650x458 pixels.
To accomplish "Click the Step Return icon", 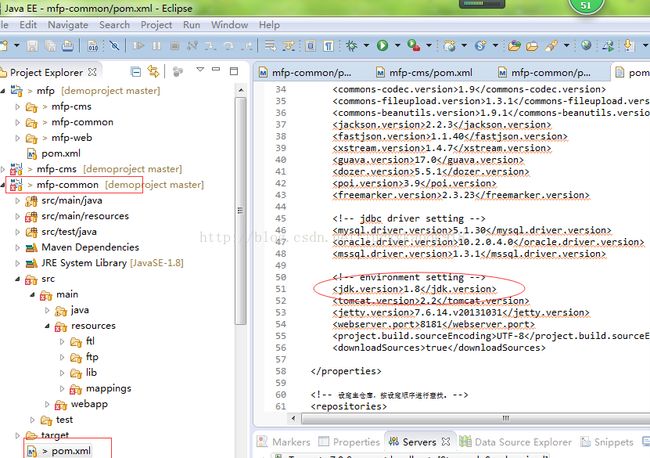I will click(x=247, y=45).
